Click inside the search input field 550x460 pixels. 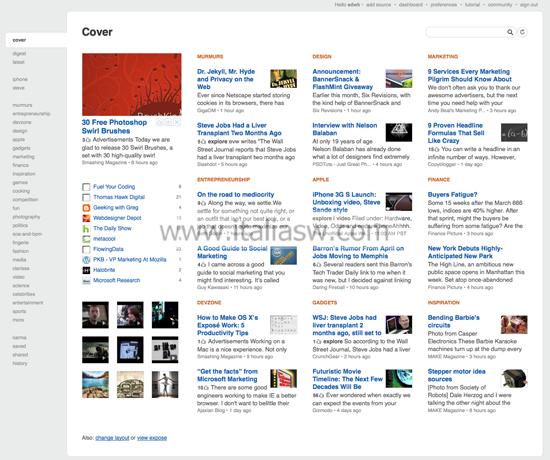coord(465,32)
